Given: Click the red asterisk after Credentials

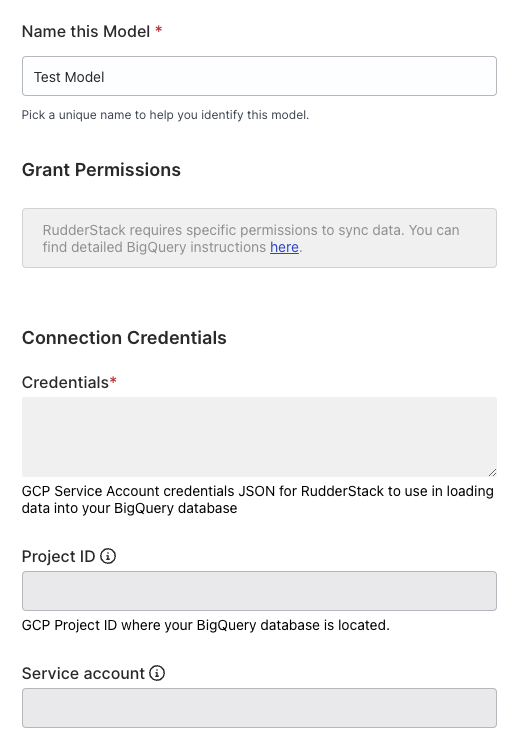Looking at the screenshot, I should (x=113, y=380).
